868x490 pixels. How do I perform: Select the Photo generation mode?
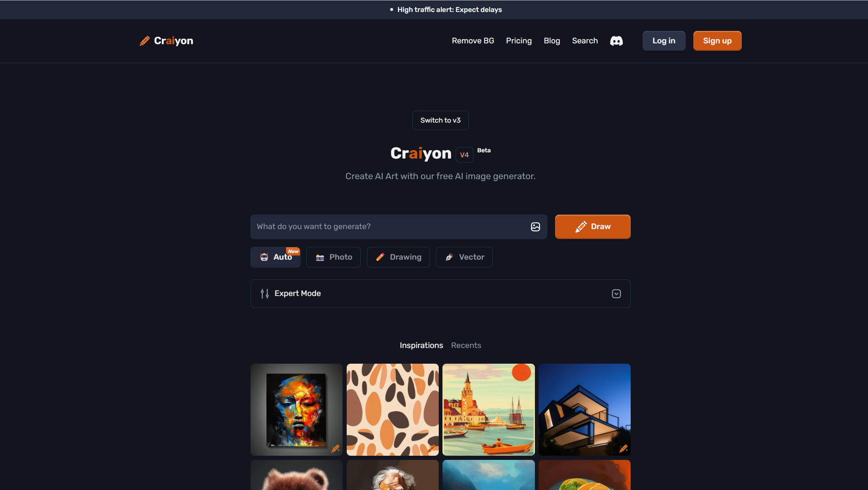click(x=333, y=257)
